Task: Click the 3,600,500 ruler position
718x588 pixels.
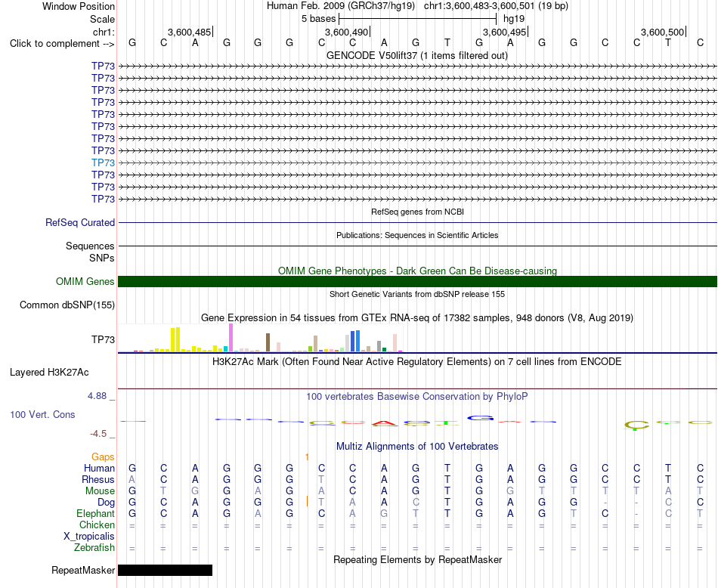Action: pos(662,32)
